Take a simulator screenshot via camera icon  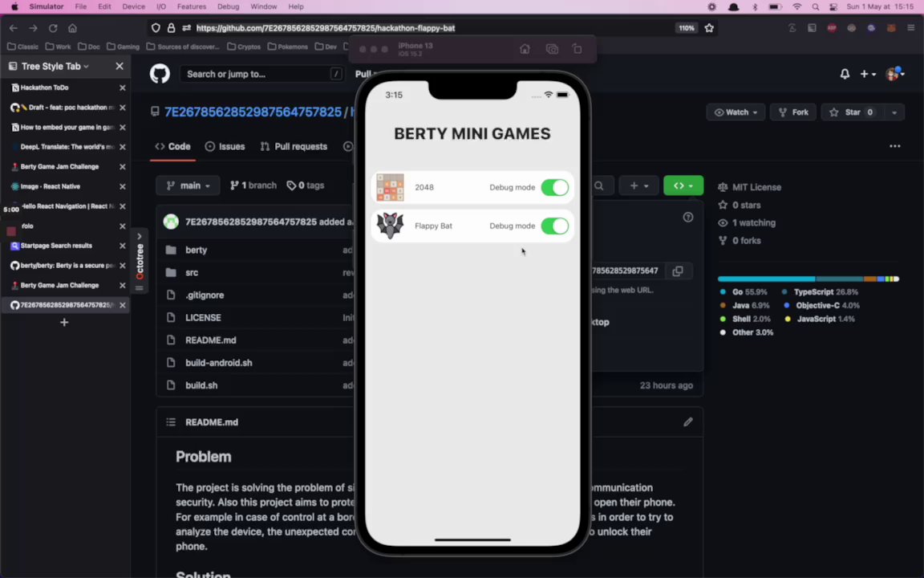[x=552, y=49]
